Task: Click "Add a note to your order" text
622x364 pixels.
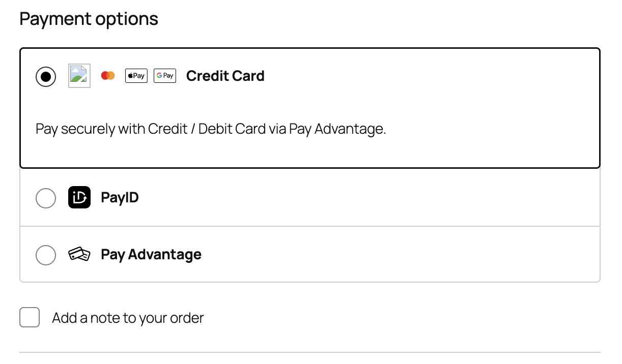Action: (x=128, y=318)
